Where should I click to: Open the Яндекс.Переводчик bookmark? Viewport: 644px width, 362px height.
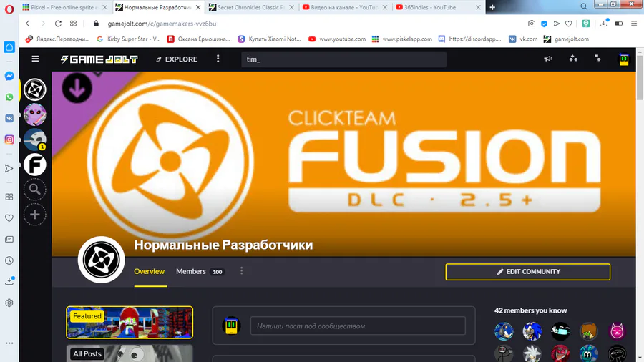coord(57,39)
